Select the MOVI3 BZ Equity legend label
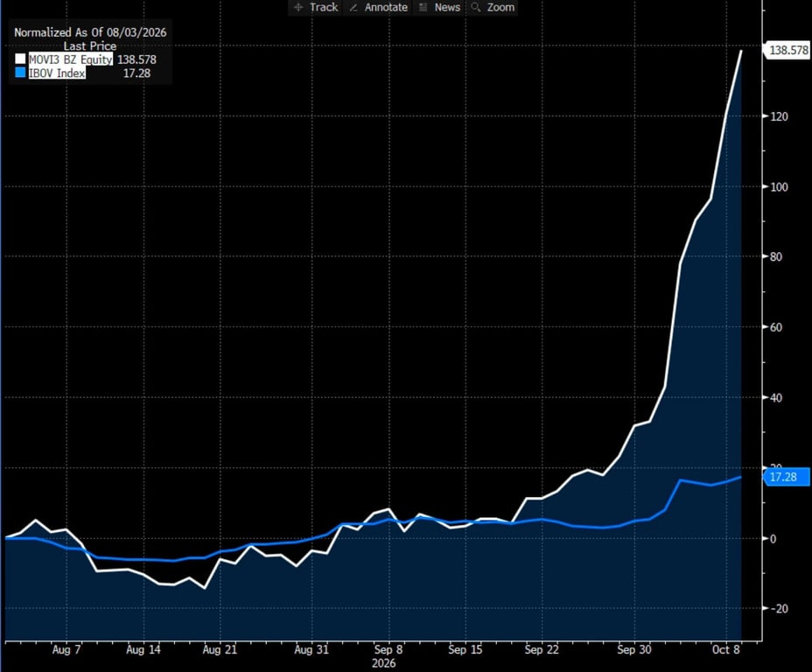The height and width of the screenshot is (672, 812). 70,59
